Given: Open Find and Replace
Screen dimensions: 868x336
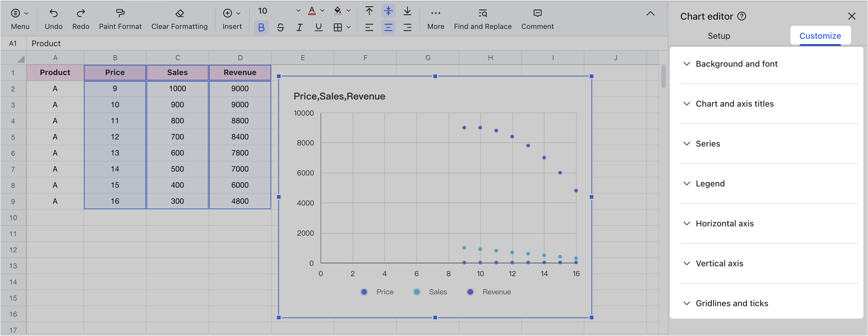Looking at the screenshot, I should pos(483,13).
